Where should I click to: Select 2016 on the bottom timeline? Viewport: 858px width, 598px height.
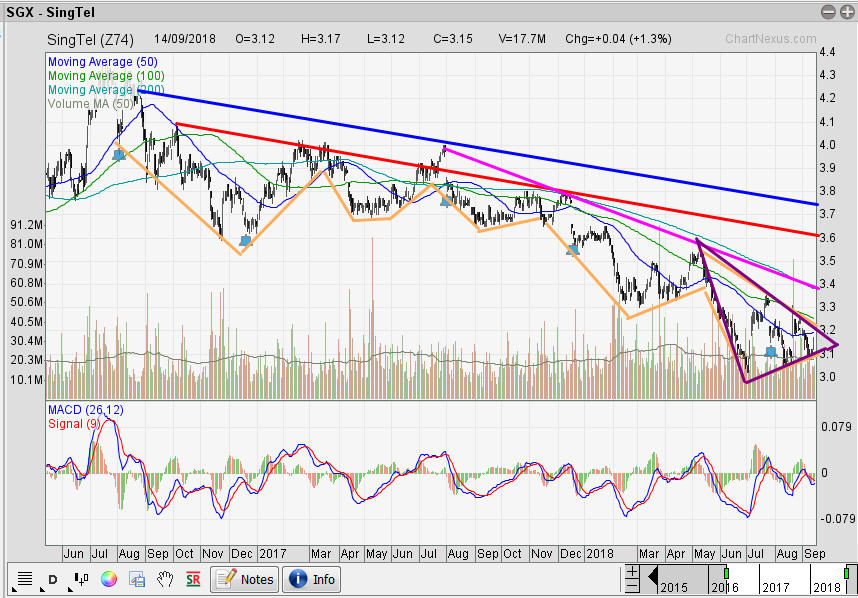(x=724, y=587)
